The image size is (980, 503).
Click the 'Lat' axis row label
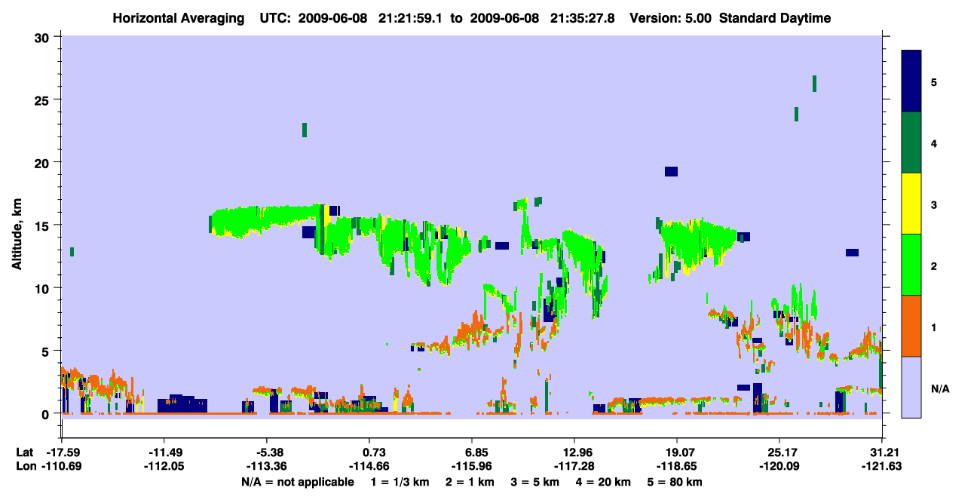click(24, 452)
